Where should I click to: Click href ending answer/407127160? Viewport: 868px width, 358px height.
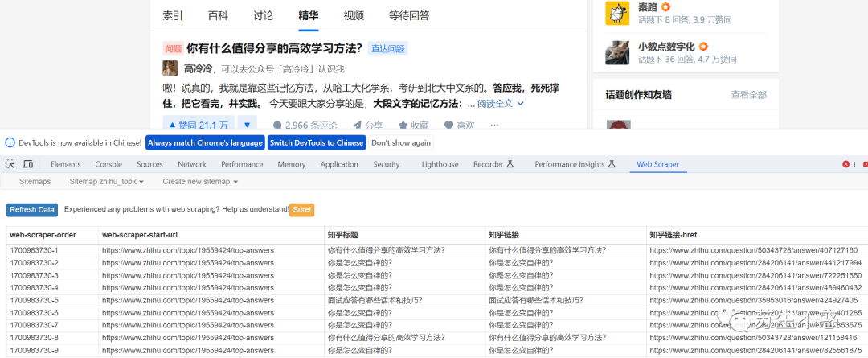753,250
